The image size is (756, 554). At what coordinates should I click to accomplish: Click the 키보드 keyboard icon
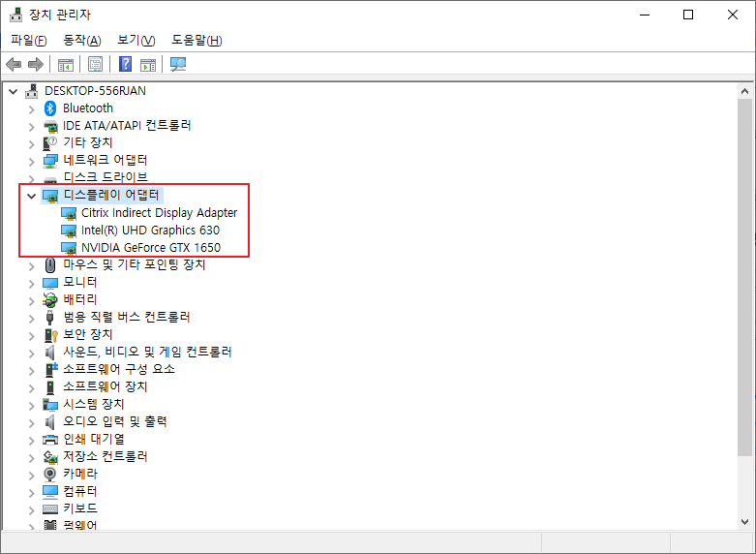click(50, 509)
